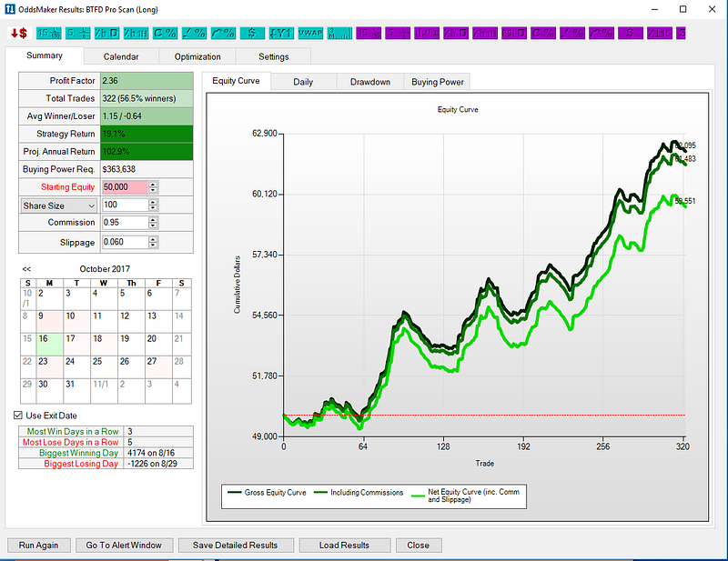
Task: Click the teal '% 1H' hourly filter icon
Action: pos(136,34)
